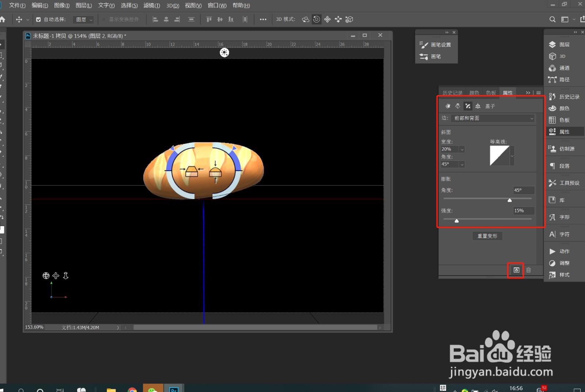
Task: Choose the Drag 3D Object mode
Action: [x=328, y=19]
